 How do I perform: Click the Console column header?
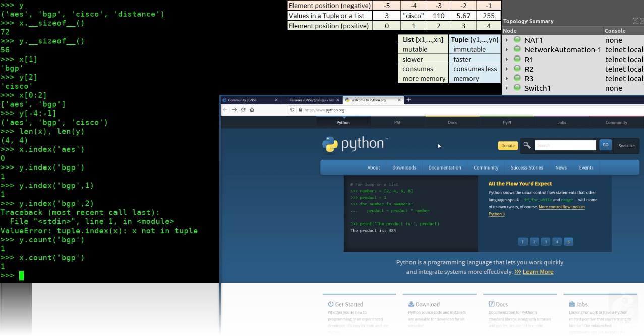pyautogui.click(x=624, y=31)
